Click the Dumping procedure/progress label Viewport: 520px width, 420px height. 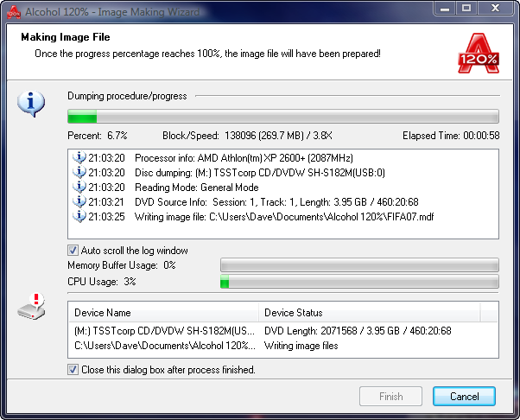click(x=127, y=96)
